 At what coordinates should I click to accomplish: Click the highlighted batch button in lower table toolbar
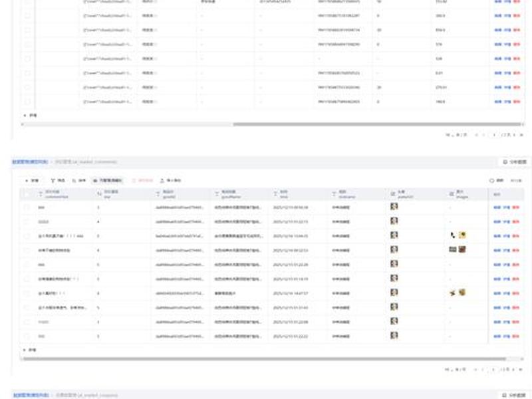108,180
